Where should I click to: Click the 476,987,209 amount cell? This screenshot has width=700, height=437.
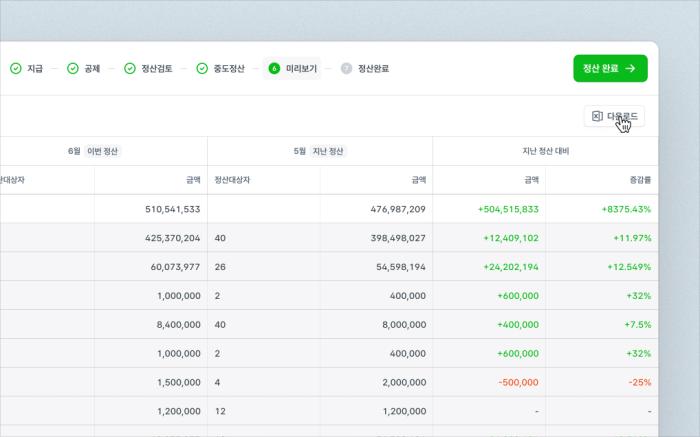376,209
